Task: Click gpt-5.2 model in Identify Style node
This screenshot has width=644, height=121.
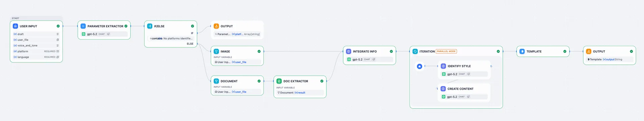Action: click(x=452, y=74)
